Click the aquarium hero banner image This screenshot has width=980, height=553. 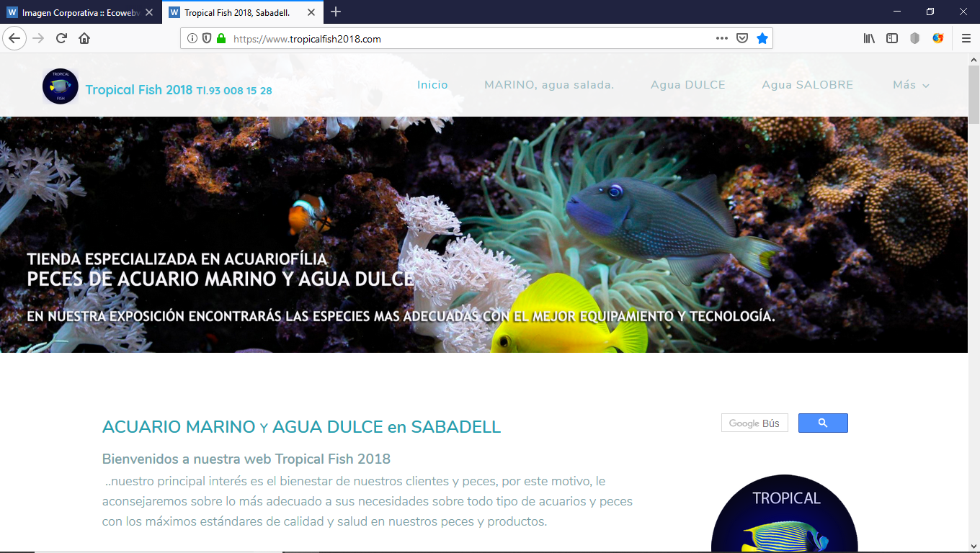484,235
